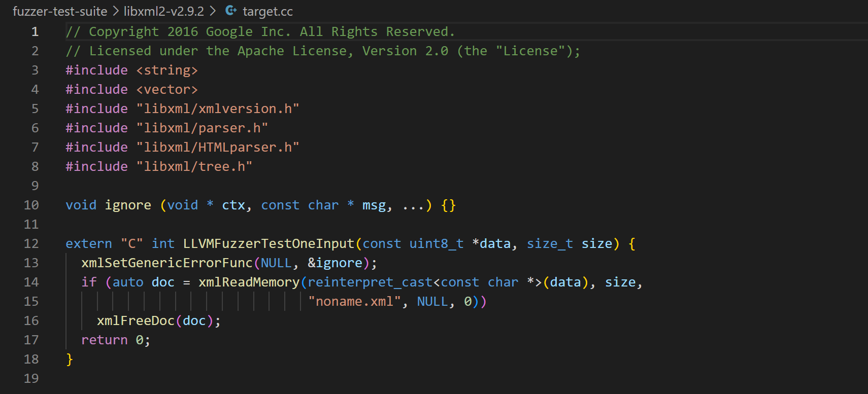Viewport: 868px width, 394px height.
Task: Select the target.cc breadcrumb item
Action: 268,11
